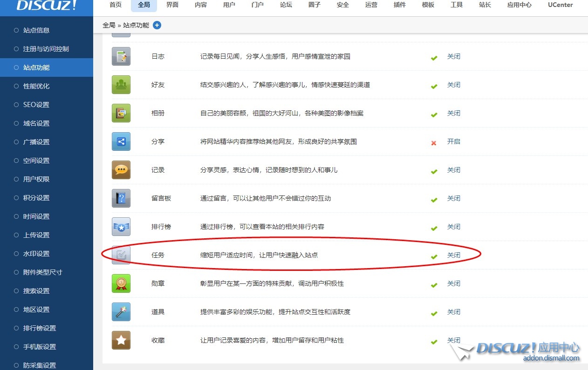Screen dimensions: 588x370
Task: Turn off 日志 feature using 关闭
Action: point(453,56)
